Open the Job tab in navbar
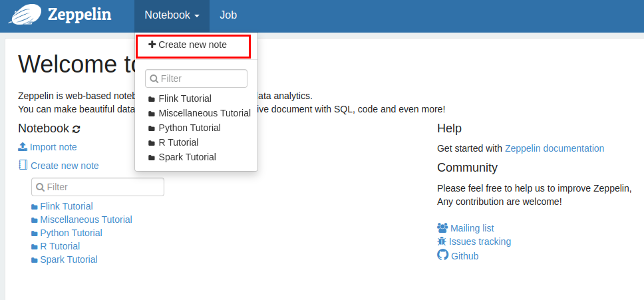Screen dimensions: 644x300 point(228,15)
